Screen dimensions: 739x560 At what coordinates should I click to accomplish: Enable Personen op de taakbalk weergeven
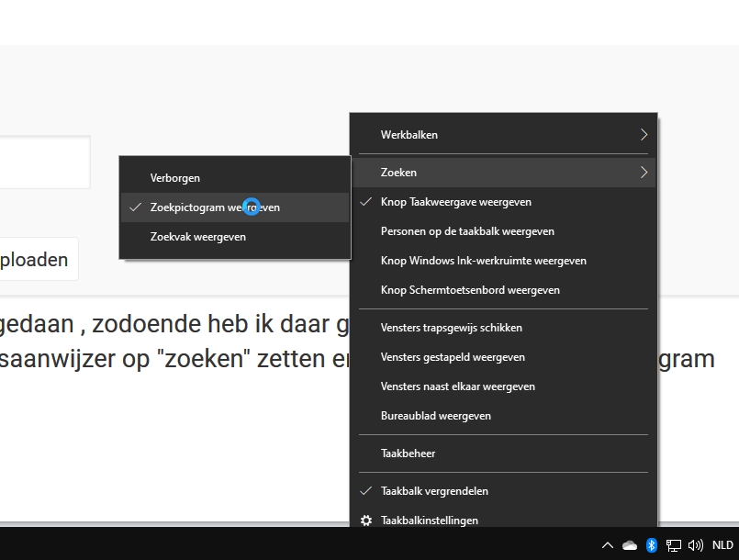pos(467,230)
